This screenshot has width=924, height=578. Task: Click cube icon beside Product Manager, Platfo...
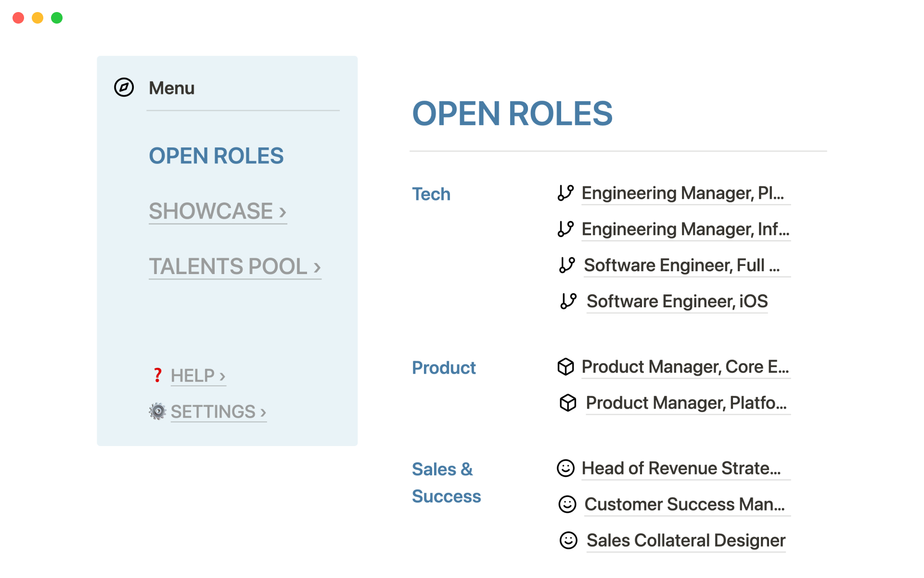(x=568, y=403)
